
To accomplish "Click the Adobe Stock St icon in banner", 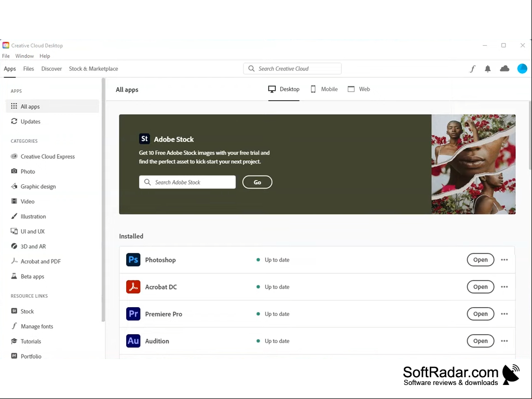I will click(144, 139).
